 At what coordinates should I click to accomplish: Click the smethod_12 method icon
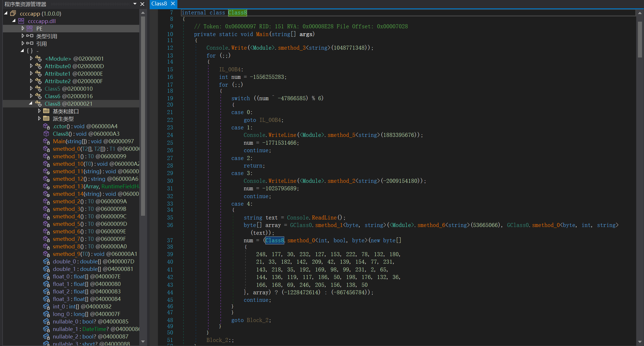[46, 179]
